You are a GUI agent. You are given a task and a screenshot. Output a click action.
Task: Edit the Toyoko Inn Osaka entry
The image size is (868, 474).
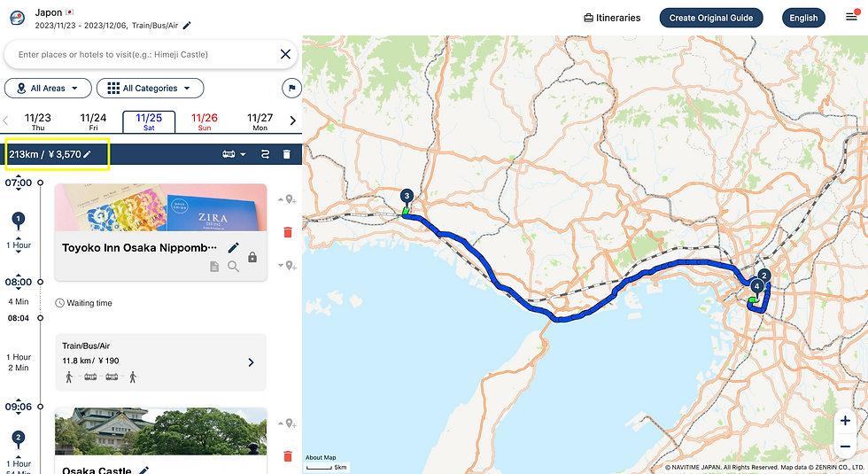[234, 247]
